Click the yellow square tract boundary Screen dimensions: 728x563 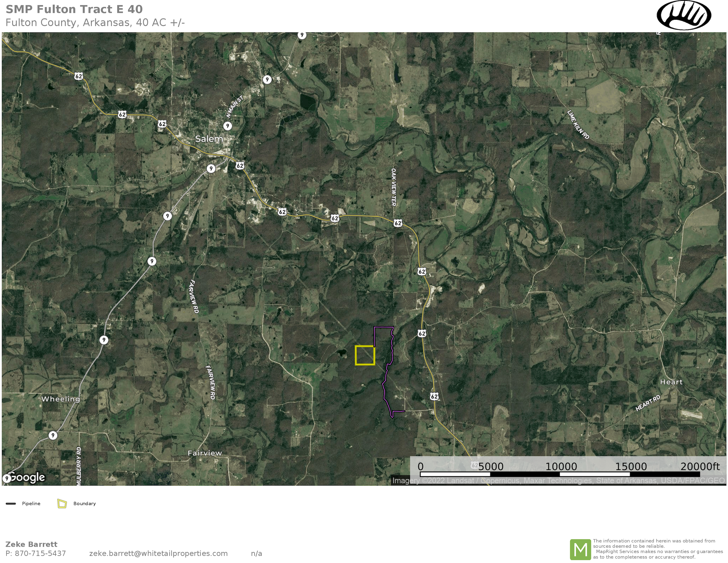[365, 356]
